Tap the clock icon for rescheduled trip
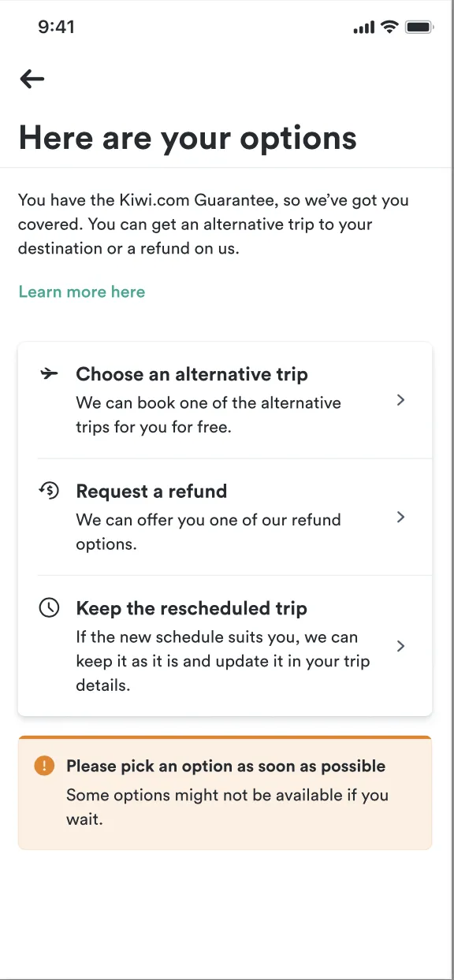Viewport: 454px width, 980px height. pos(49,607)
